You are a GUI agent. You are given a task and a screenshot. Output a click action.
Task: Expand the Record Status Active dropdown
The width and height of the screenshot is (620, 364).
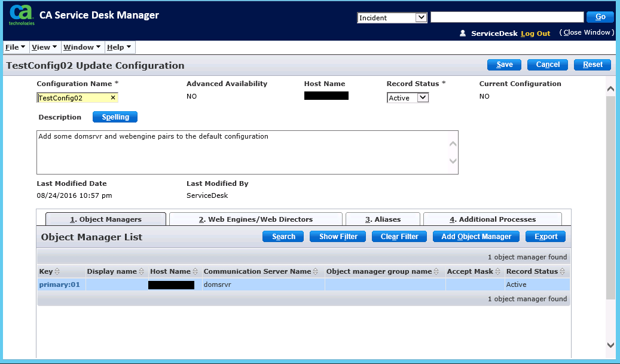[423, 97]
